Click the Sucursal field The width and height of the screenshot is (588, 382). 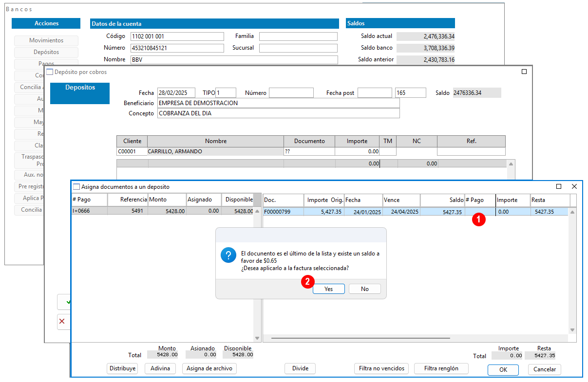coord(298,48)
